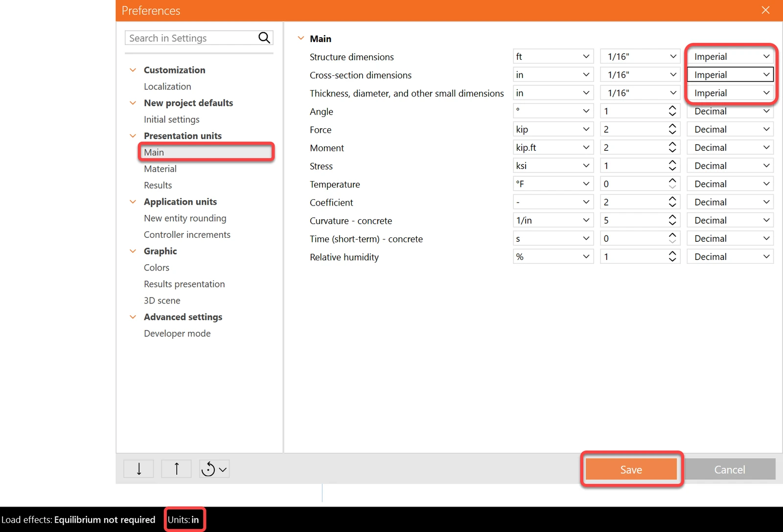Screen dimensions: 783x532
Task: Type in the Search in Settings field
Action: click(199, 38)
